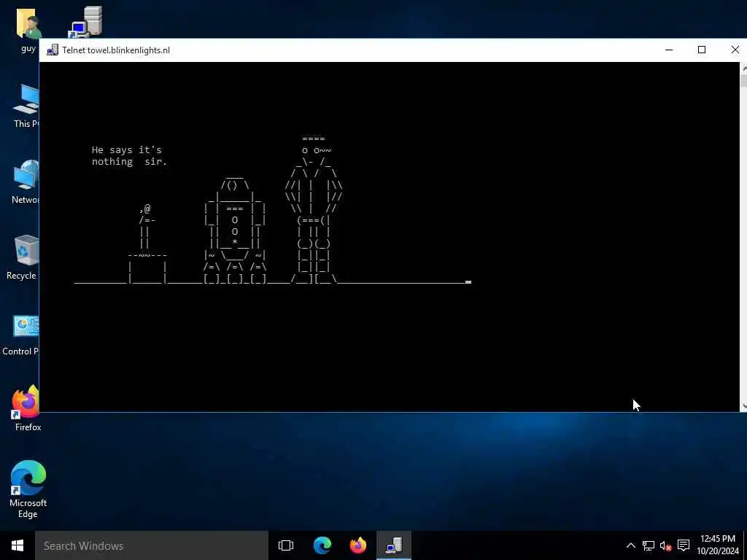Open the Windows Start menu
This screenshot has width=747, height=560.
pyautogui.click(x=18, y=545)
